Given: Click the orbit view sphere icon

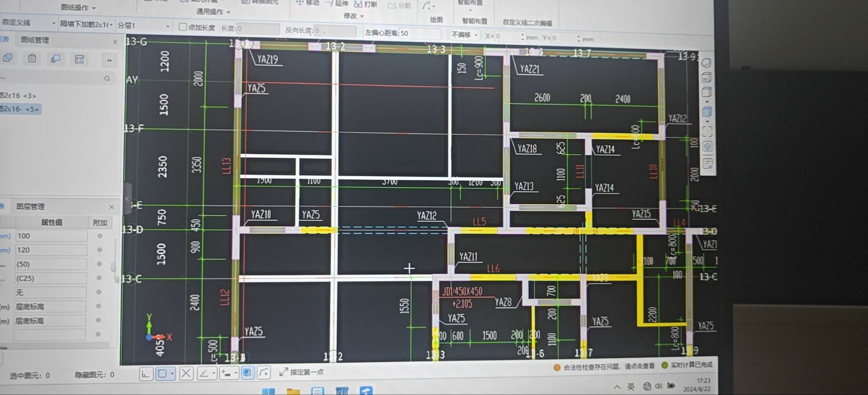Looking at the screenshot, I should [706, 62].
